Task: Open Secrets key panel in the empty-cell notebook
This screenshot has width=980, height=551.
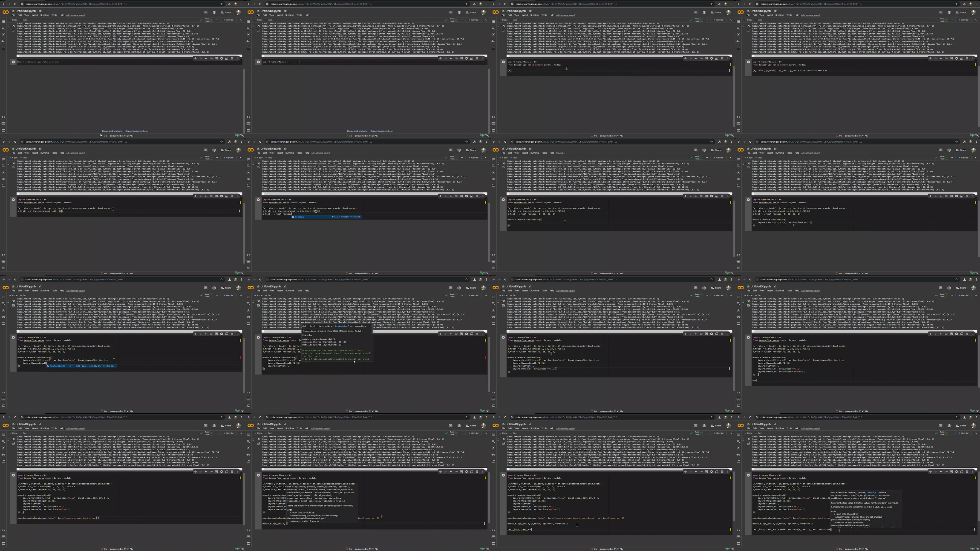Action: pos(3,41)
